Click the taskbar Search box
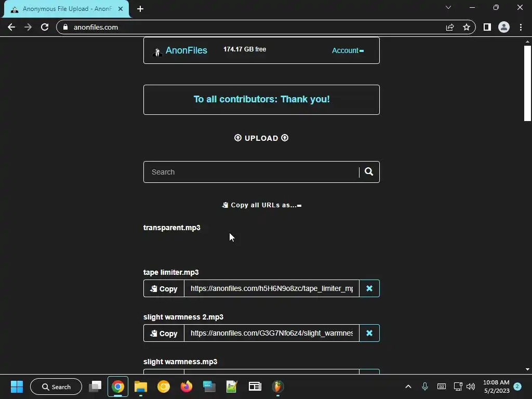Image resolution: width=532 pixels, height=399 pixels. (x=56, y=387)
